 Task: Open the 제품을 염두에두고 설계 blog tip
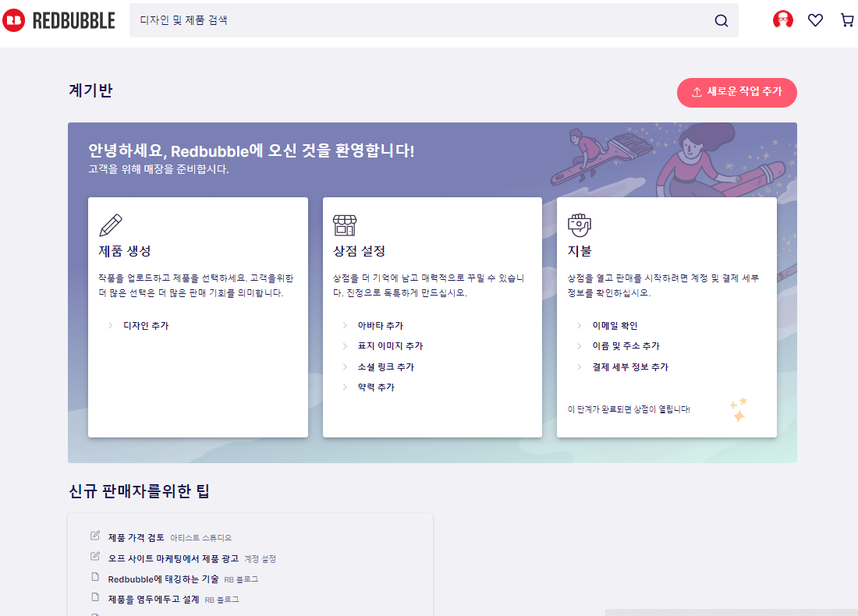click(x=154, y=600)
